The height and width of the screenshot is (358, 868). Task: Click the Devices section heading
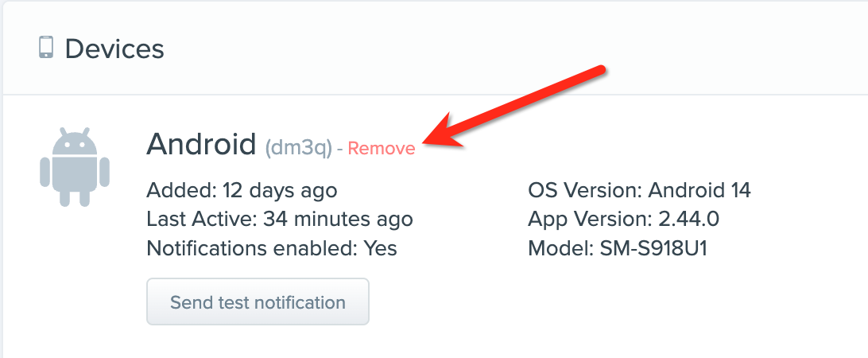pyautogui.click(x=114, y=49)
